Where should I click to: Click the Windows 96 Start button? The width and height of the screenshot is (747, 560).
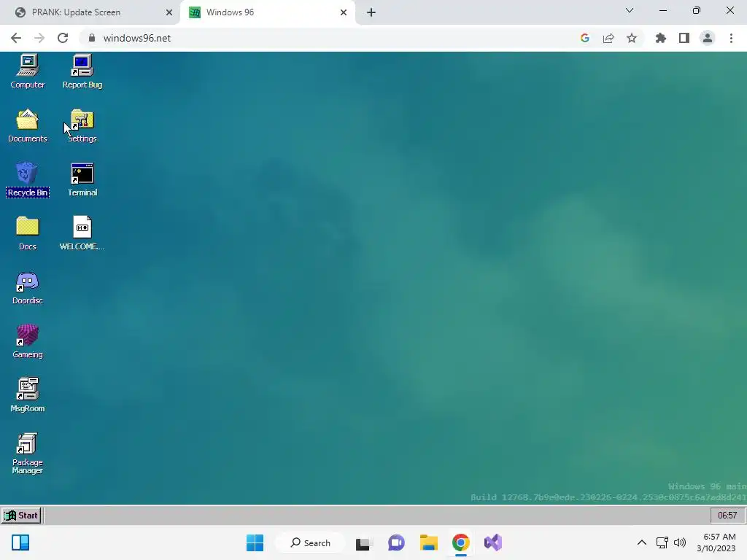coord(21,516)
